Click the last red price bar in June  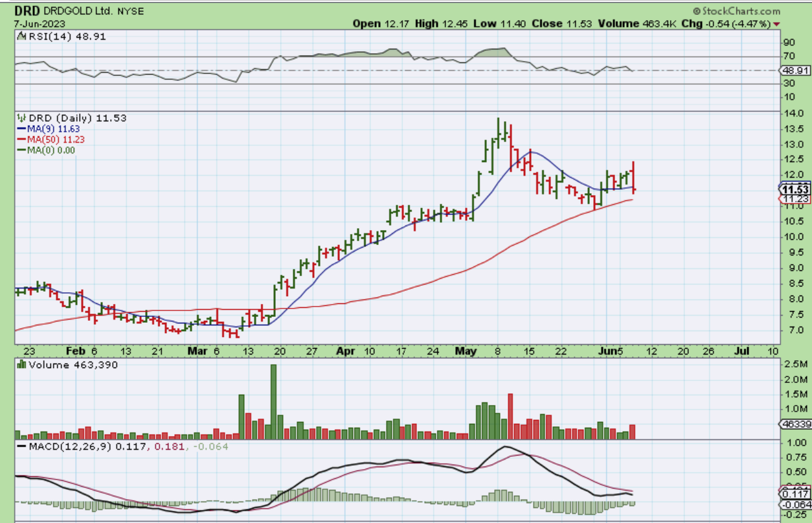pos(633,177)
